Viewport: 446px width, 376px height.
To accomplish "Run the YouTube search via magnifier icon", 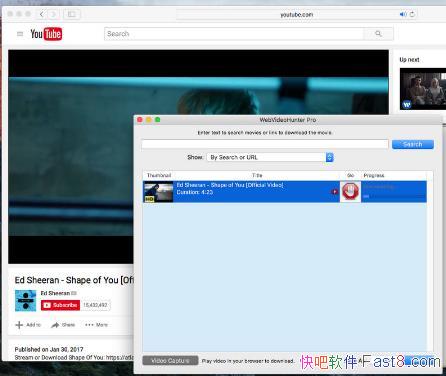I will 378,34.
